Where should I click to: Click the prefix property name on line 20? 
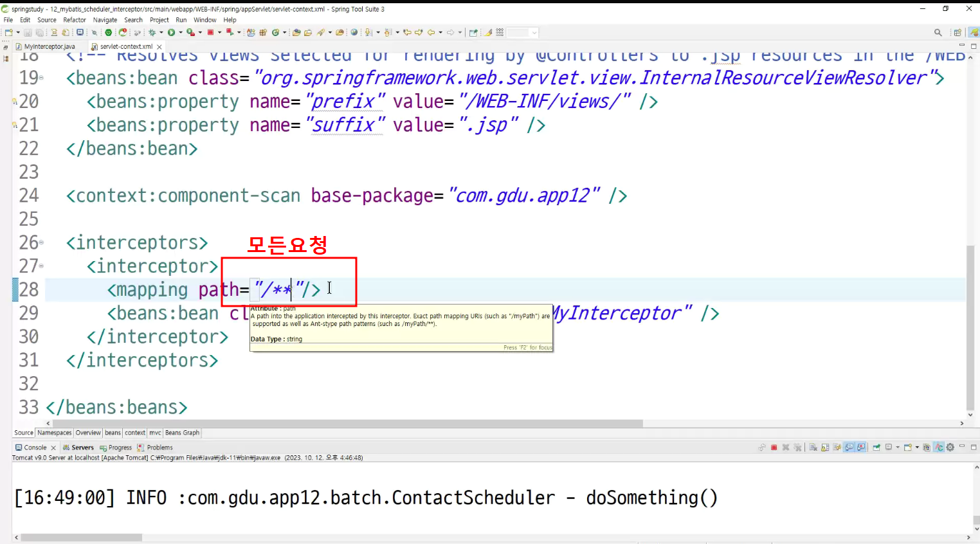(x=345, y=102)
